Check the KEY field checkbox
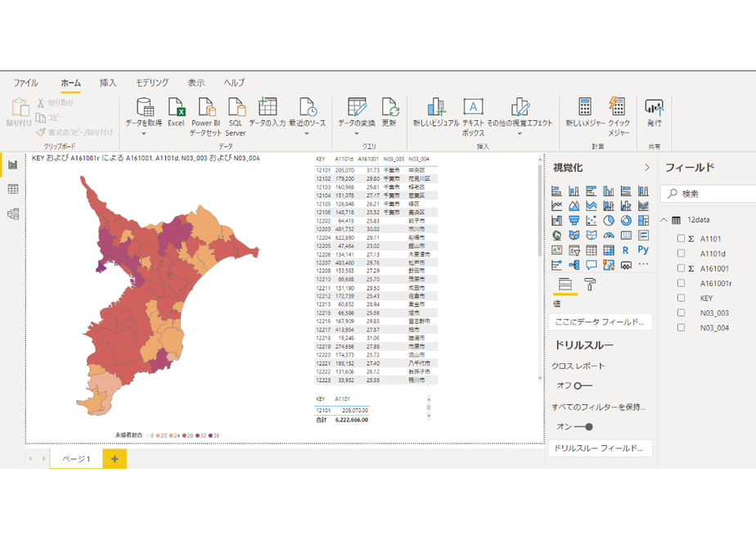Viewport: 756px width, 540px height. (681, 298)
